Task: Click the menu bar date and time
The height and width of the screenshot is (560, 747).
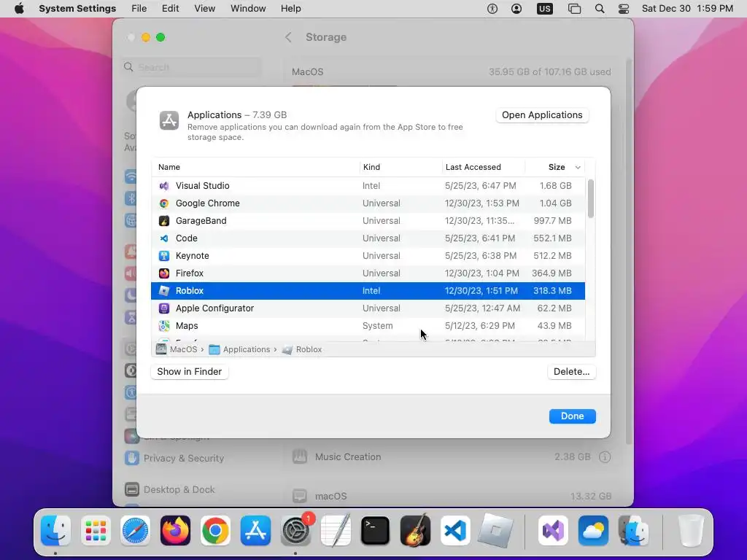Action: tap(687, 9)
